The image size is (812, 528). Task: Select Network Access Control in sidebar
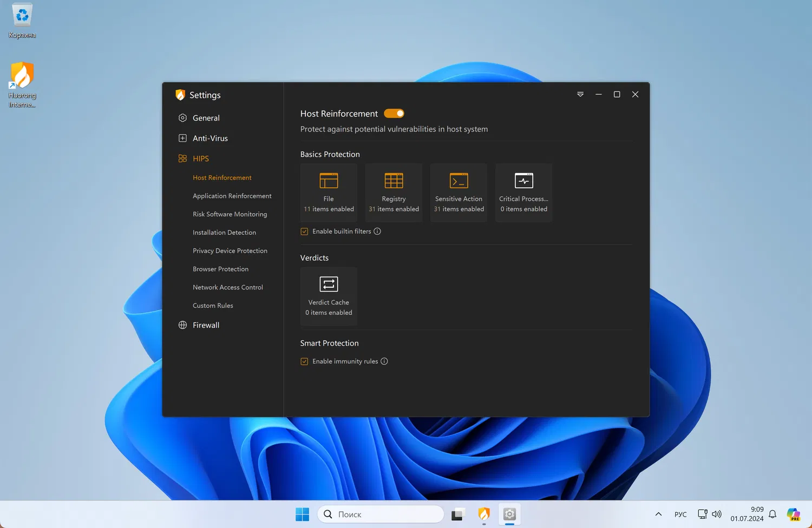(x=228, y=287)
